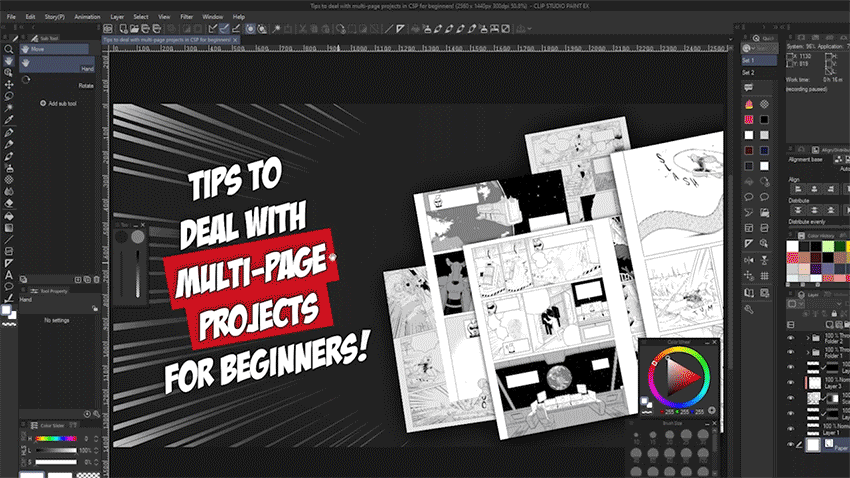The image size is (850, 478).
Task: Click the Open file icon in command bar
Action: click(134, 29)
